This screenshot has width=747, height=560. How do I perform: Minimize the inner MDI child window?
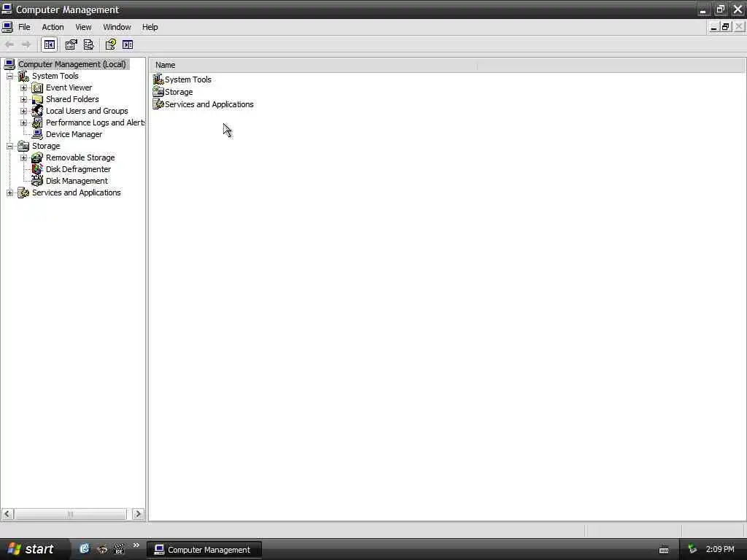(x=713, y=27)
